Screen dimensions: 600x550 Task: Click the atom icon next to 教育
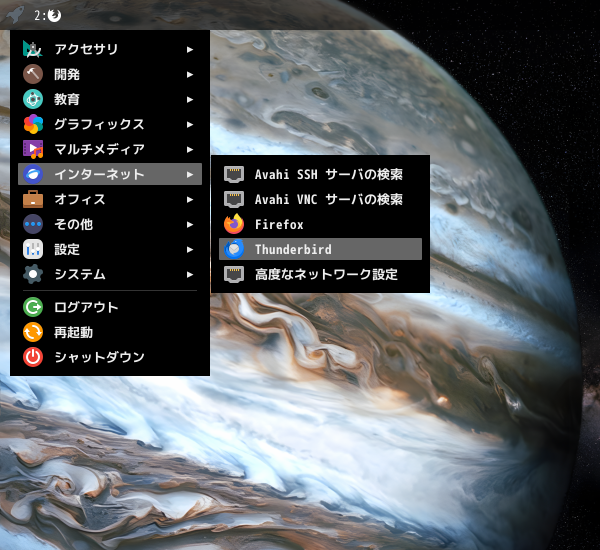click(x=33, y=99)
